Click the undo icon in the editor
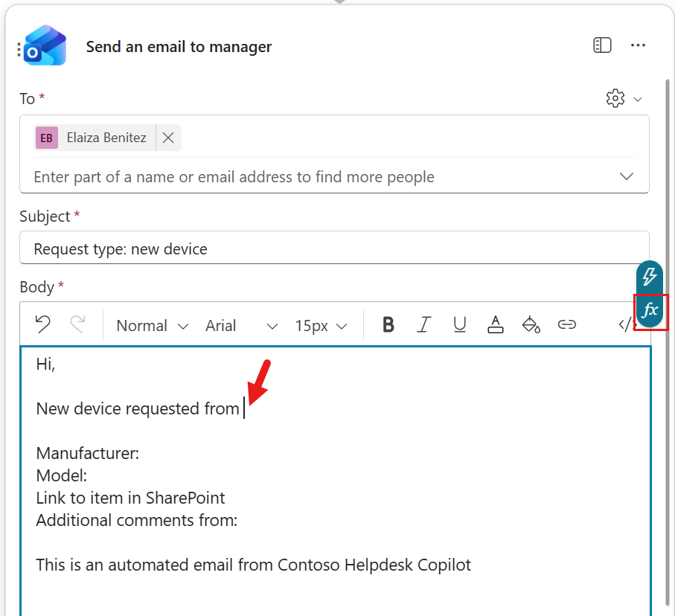The image size is (675, 616). pos(42,325)
